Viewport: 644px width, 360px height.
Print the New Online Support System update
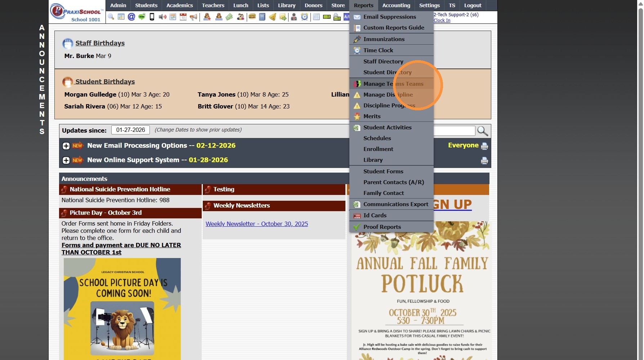coord(484,160)
